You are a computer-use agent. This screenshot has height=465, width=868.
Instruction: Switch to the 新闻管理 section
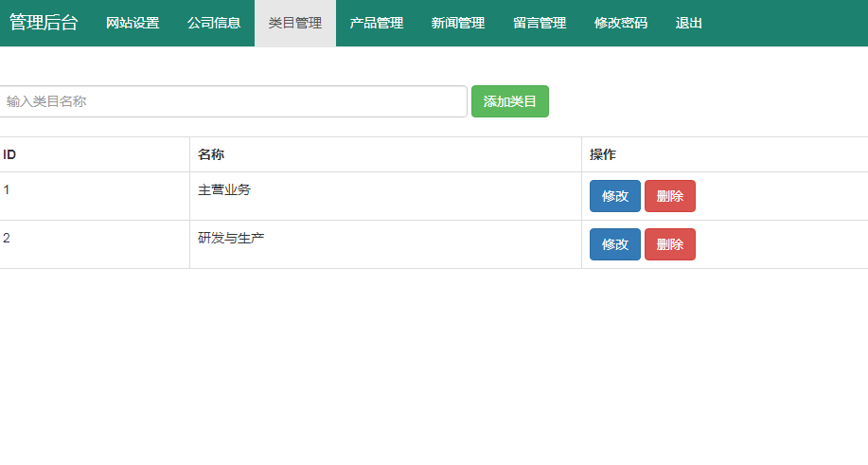click(458, 24)
